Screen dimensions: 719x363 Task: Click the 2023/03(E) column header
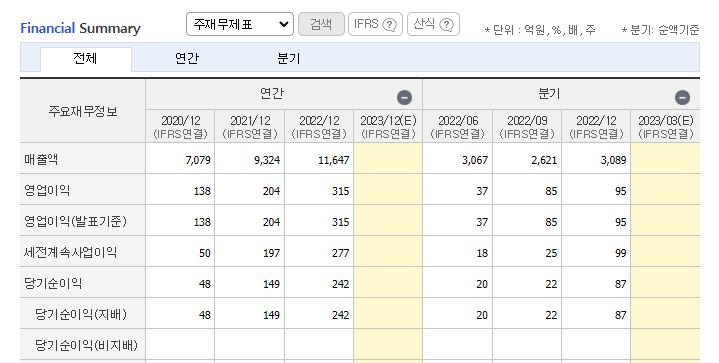[666, 126]
